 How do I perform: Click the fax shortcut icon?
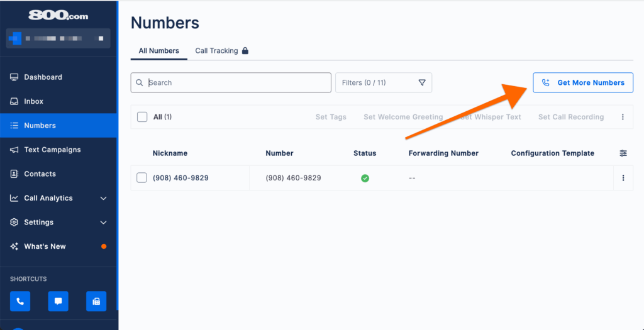(x=96, y=301)
